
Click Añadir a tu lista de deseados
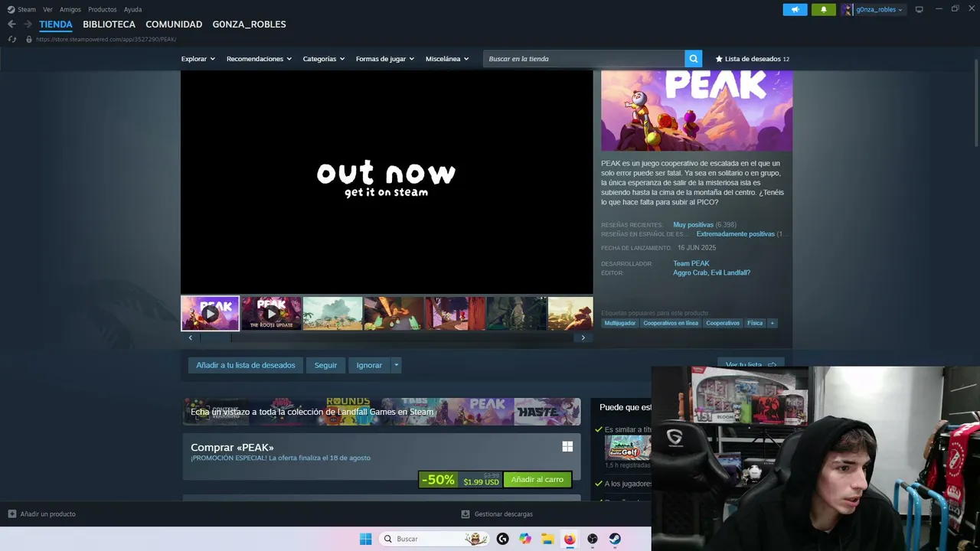point(246,366)
